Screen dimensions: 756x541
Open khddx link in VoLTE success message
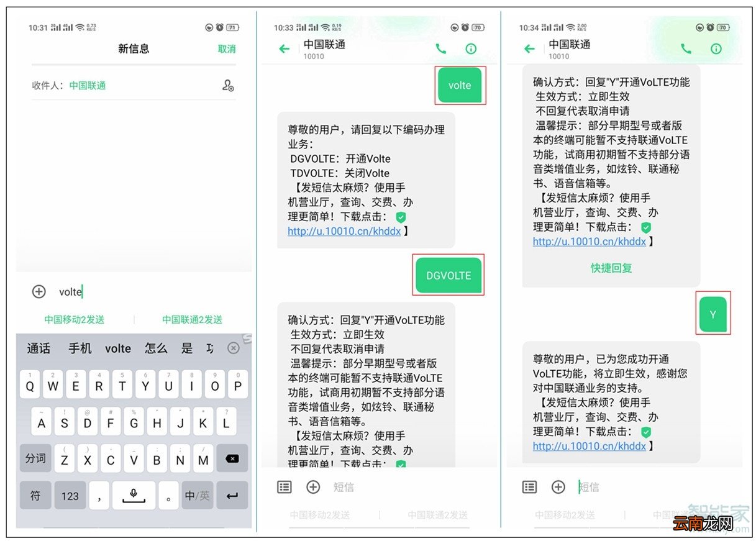tap(590, 446)
